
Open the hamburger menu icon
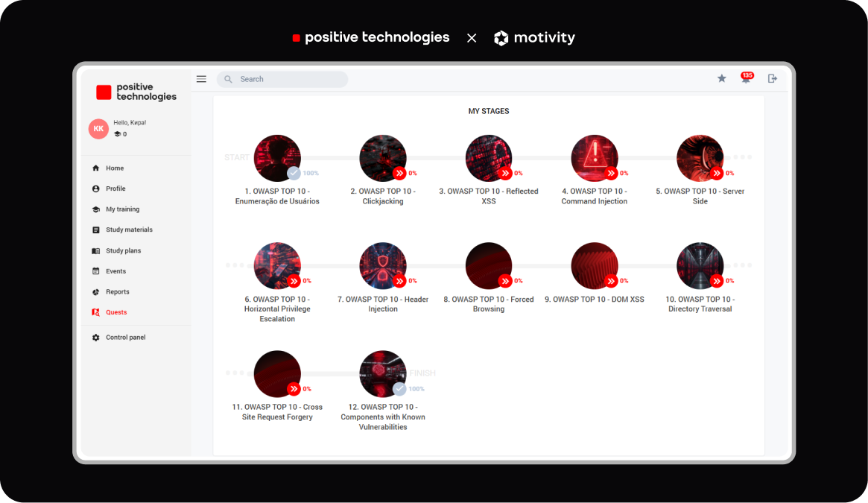coord(201,79)
